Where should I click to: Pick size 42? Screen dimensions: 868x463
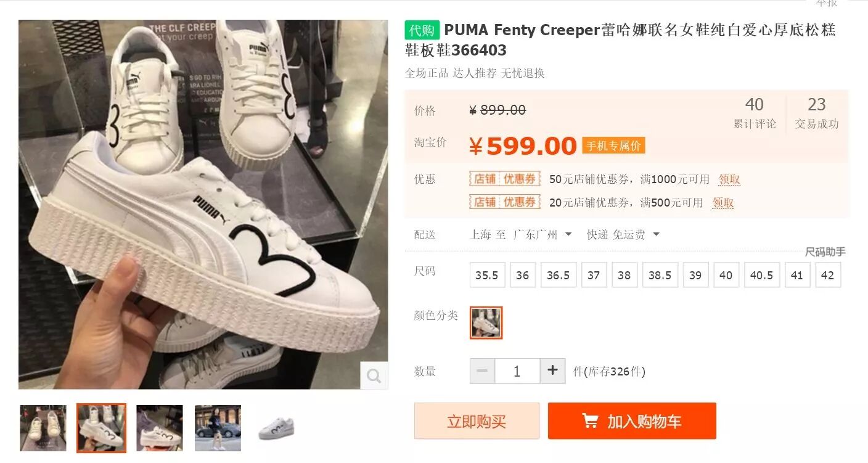click(x=828, y=275)
